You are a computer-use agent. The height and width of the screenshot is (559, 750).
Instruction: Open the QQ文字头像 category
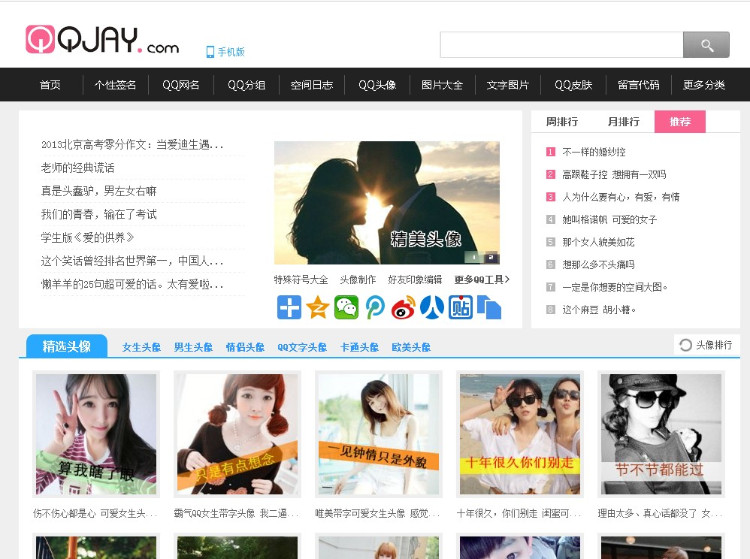(x=302, y=347)
